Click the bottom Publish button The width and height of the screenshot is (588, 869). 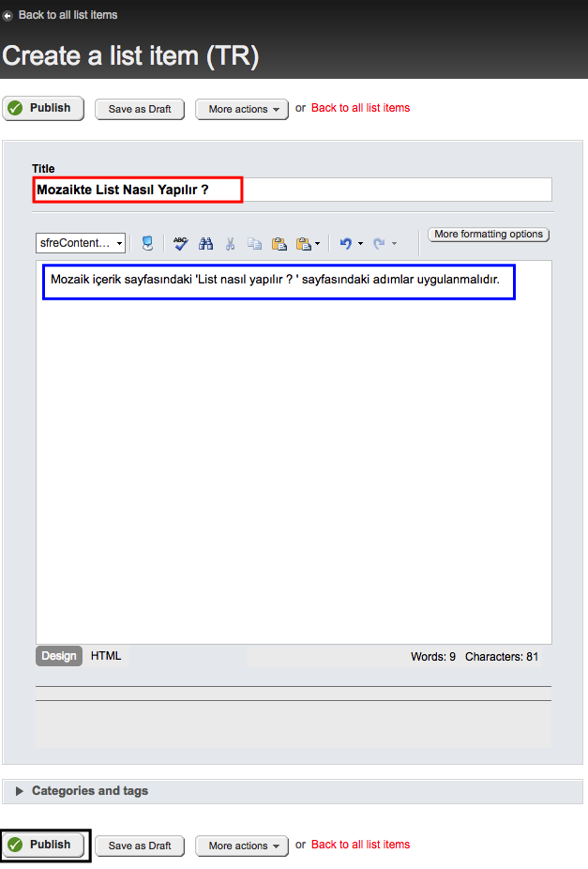coord(43,845)
